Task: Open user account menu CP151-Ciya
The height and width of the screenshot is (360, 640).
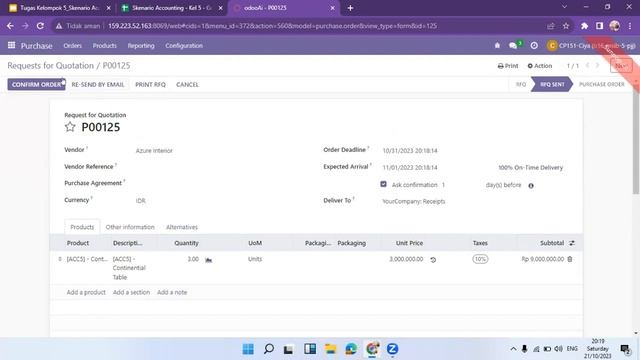Action: coord(591,46)
